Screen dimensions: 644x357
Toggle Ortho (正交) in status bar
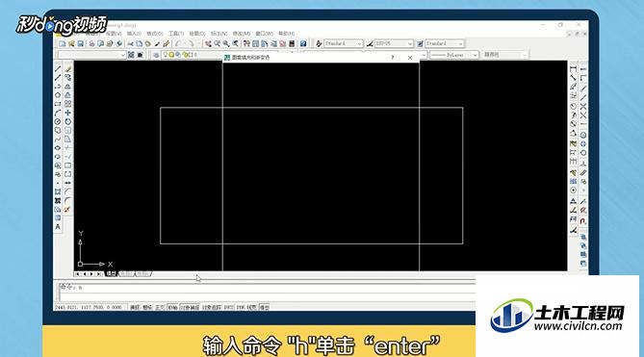point(160,307)
